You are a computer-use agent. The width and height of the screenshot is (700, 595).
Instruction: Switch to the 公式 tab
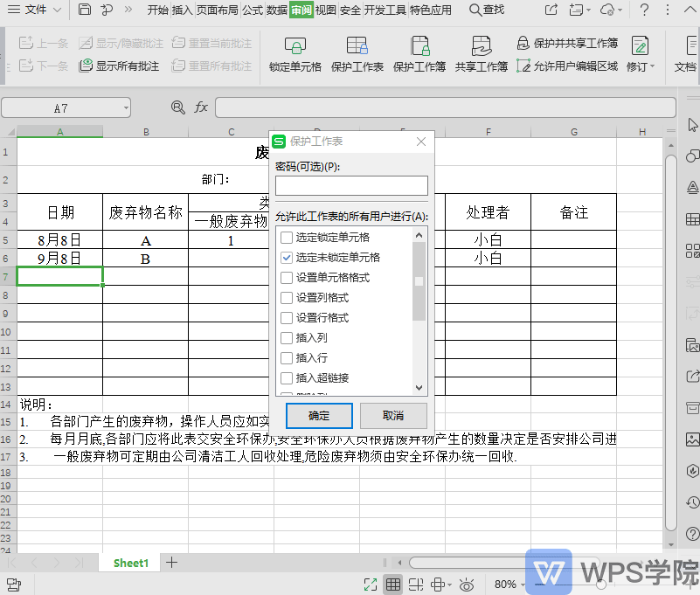[253, 10]
